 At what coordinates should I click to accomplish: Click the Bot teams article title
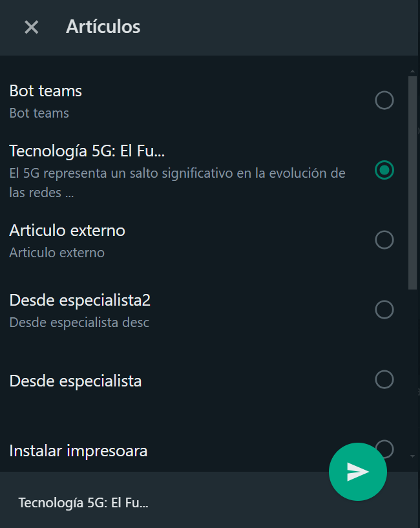click(45, 91)
